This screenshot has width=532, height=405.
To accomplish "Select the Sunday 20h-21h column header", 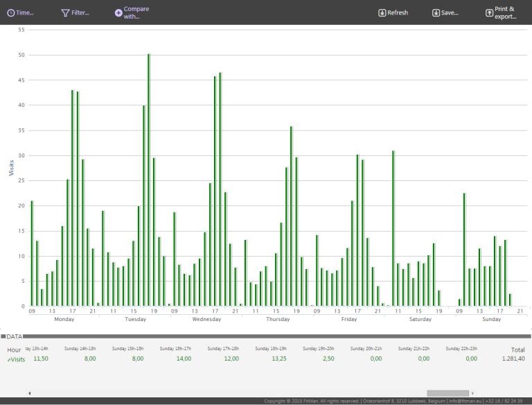I will [366, 349].
